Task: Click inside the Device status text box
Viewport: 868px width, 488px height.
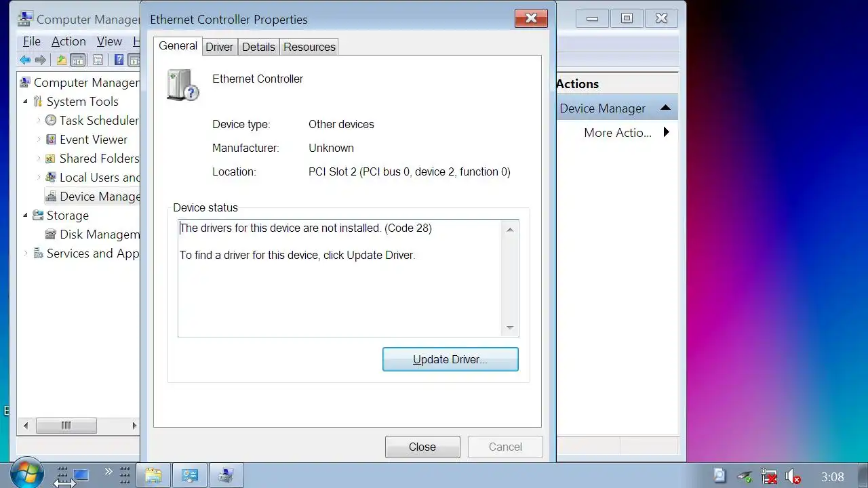Action: (x=340, y=278)
